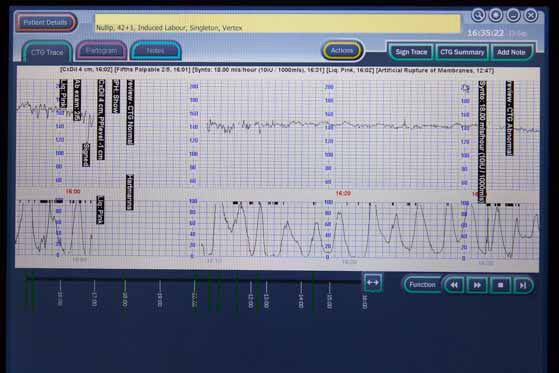This screenshot has height=373, width=559.
Task: Open the CTG Summary
Action: pos(462,52)
